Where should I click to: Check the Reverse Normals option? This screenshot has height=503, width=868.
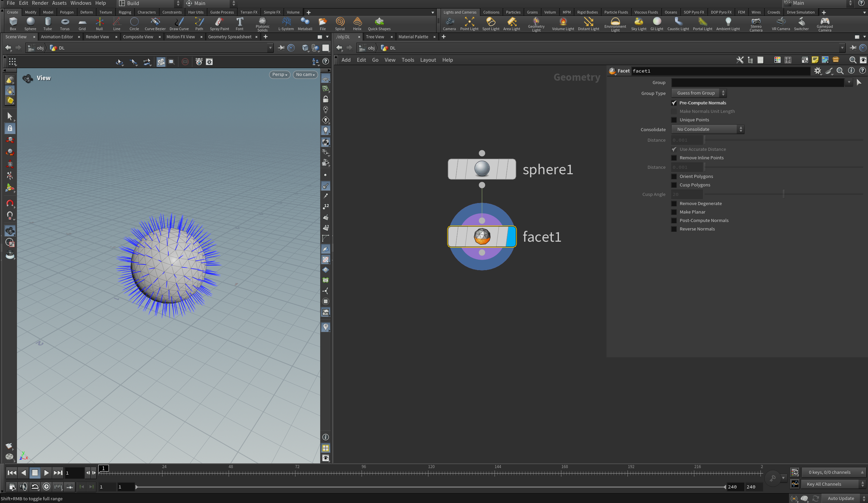pos(674,229)
